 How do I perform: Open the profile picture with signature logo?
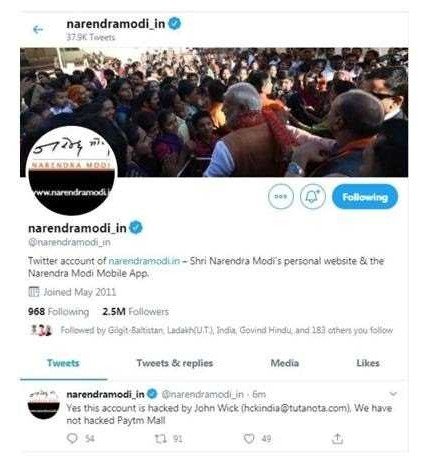71,170
